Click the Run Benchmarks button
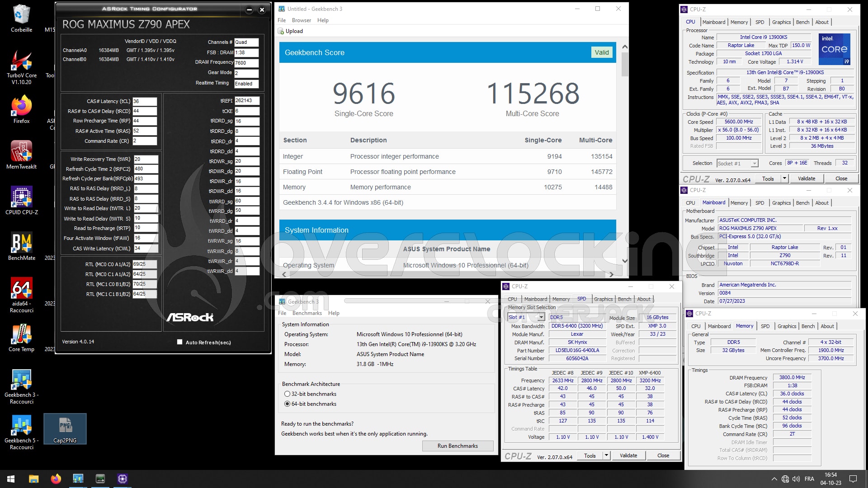Image resolution: width=868 pixels, height=488 pixels. pyautogui.click(x=458, y=446)
